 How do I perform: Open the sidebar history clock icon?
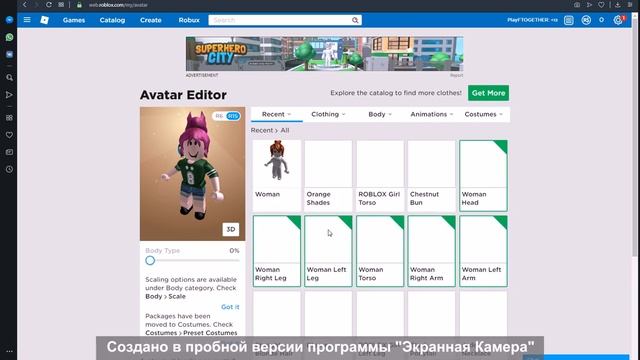[9, 169]
